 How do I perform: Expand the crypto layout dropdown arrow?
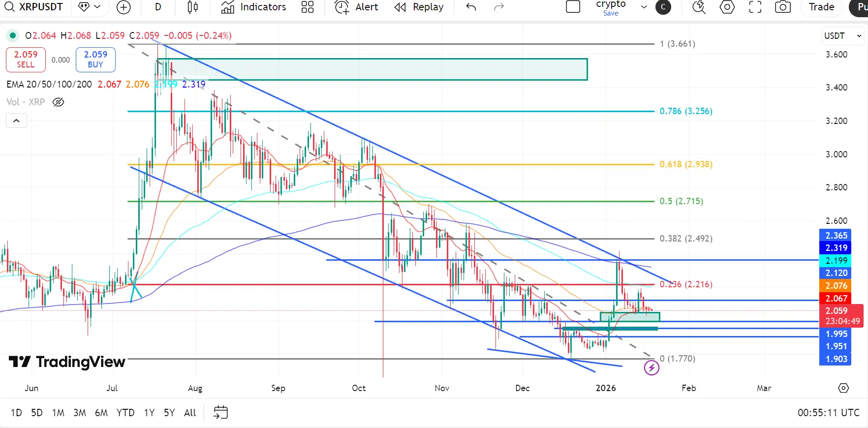[644, 7]
